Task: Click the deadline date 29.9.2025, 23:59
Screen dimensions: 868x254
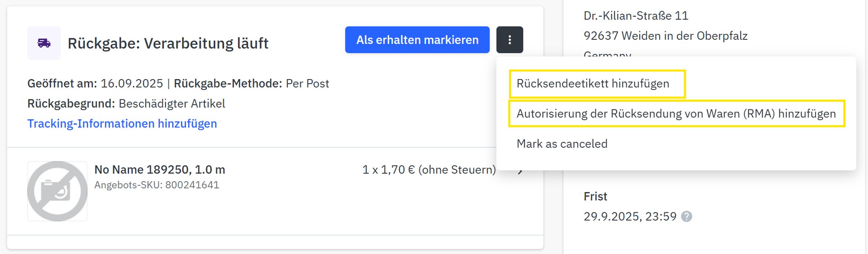Action: pos(630,216)
